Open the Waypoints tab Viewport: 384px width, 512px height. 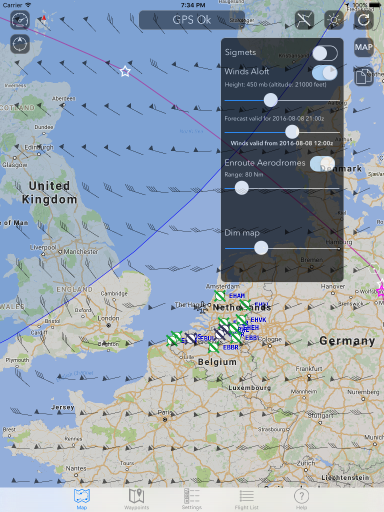(x=137, y=499)
